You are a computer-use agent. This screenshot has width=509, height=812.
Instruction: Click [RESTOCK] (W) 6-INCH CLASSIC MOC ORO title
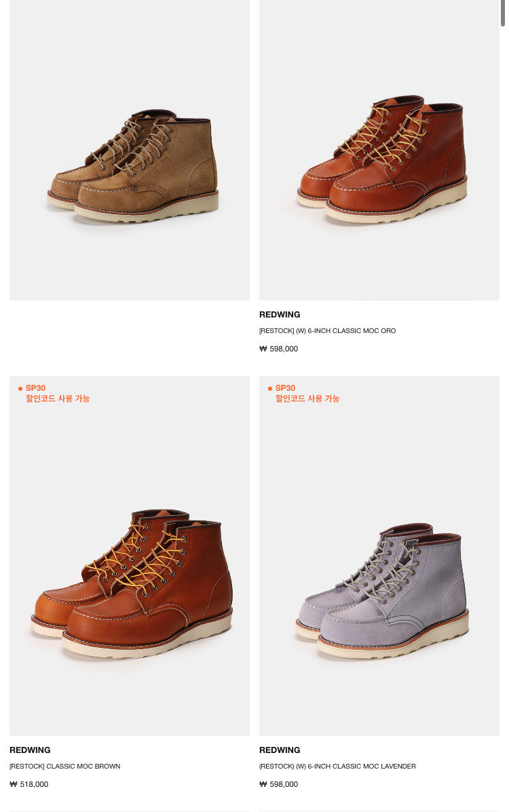[327, 331]
